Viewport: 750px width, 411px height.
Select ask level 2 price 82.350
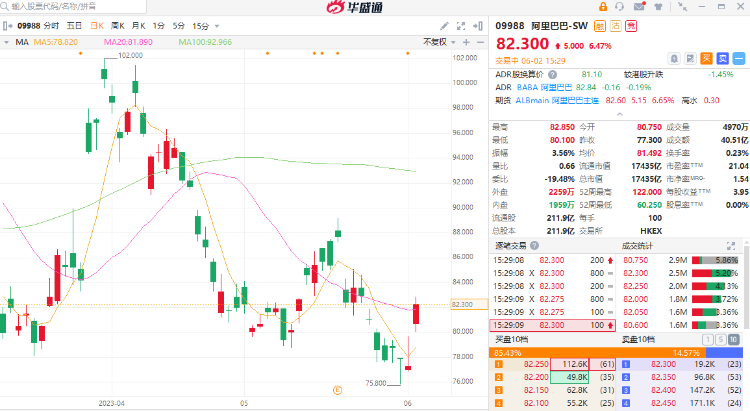point(663,377)
